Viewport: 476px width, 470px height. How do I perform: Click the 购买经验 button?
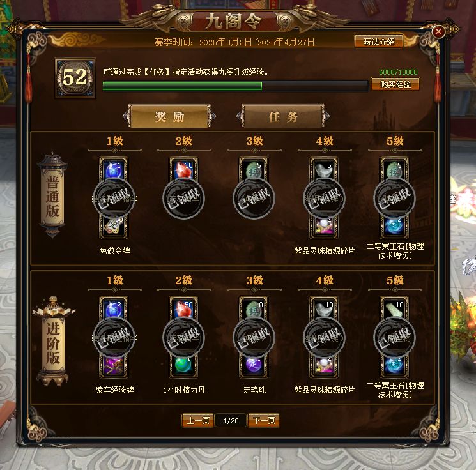395,84
